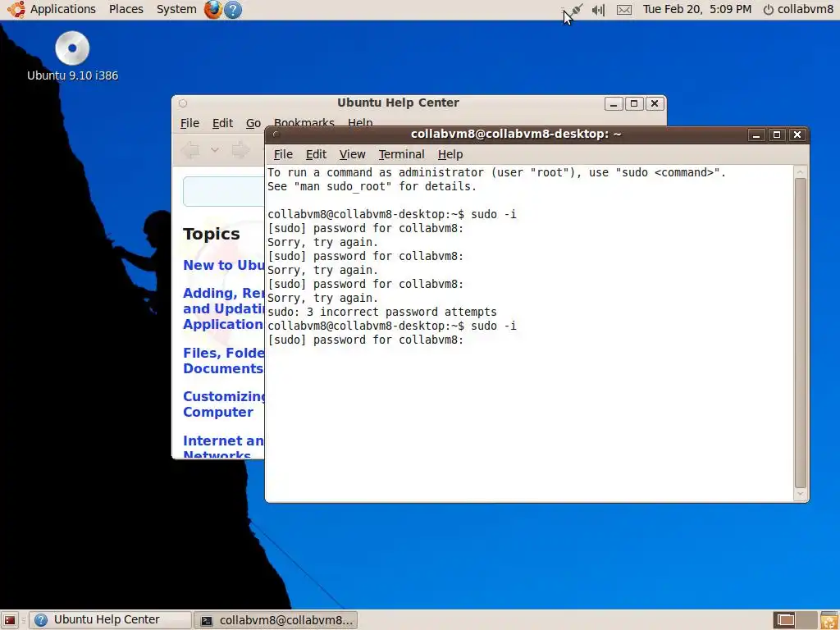Open the Customizing Your Computer topic
This screenshot has width=840, height=630.
pos(224,404)
